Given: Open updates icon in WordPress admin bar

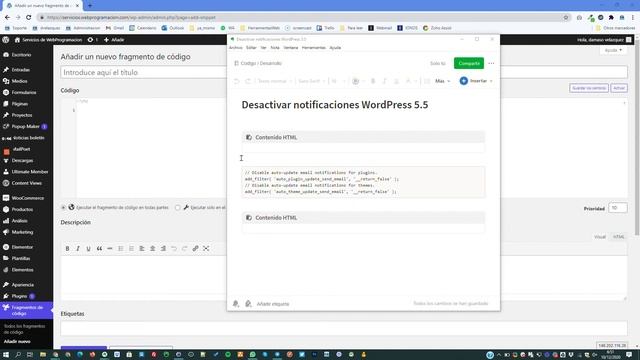Looking at the screenshot, I should click(93, 40).
